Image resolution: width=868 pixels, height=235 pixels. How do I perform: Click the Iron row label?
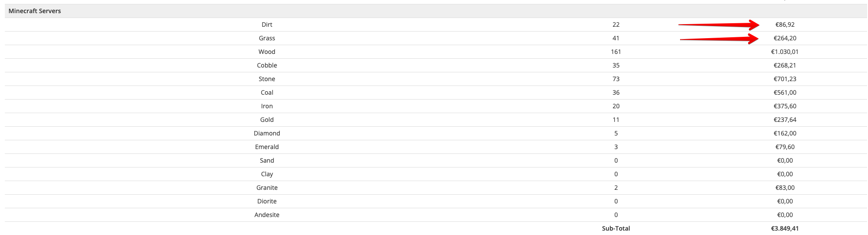click(x=267, y=106)
